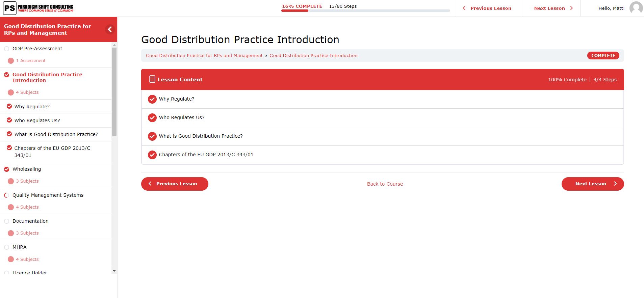Click the 16% complete progress bar
Screen dimensions: 644x298
pos(365,10)
